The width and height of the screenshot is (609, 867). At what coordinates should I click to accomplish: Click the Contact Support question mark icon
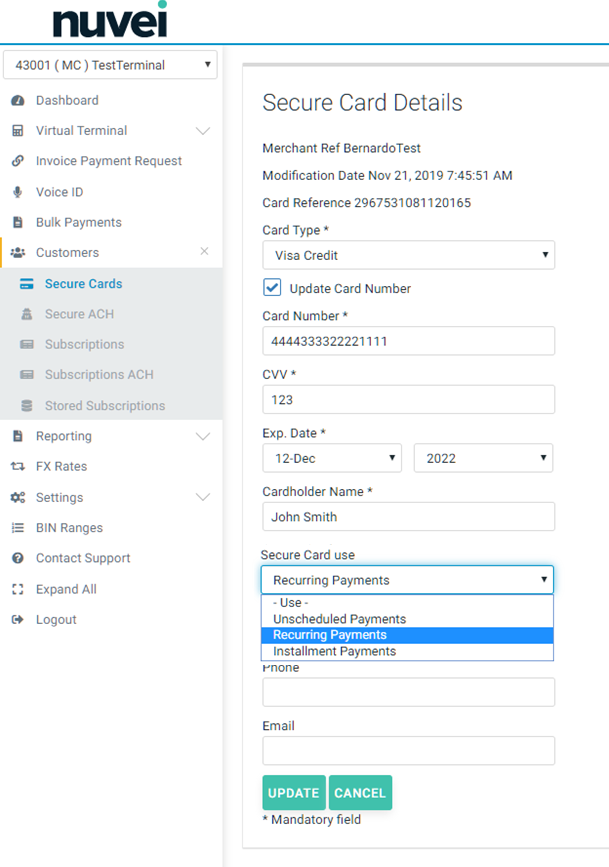click(x=17, y=558)
